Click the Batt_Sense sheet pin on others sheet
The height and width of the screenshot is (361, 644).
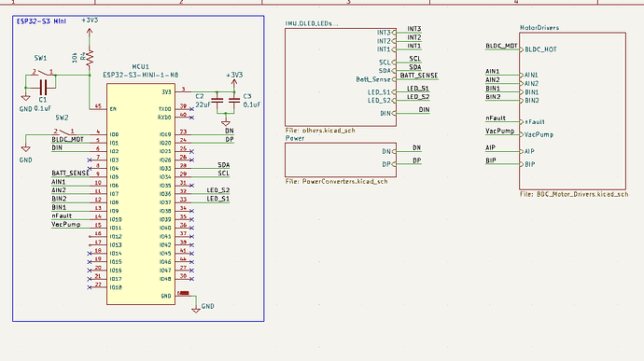[x=375, y=79]
